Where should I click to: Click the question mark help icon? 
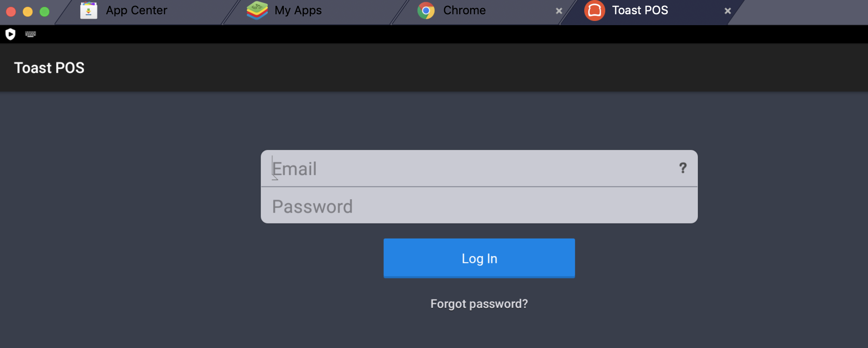tap(683, 168)
